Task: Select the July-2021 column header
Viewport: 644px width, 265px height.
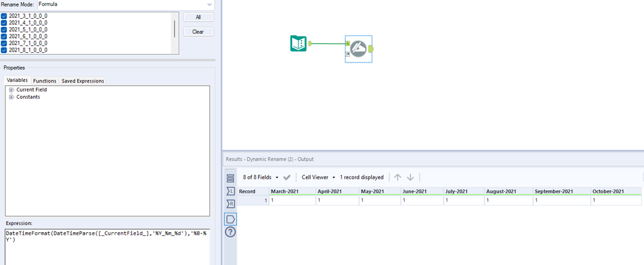Action: click(463, 191)
